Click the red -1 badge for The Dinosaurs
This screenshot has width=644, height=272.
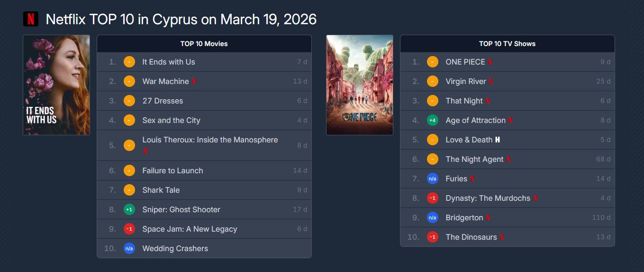(x=432, y=237)
